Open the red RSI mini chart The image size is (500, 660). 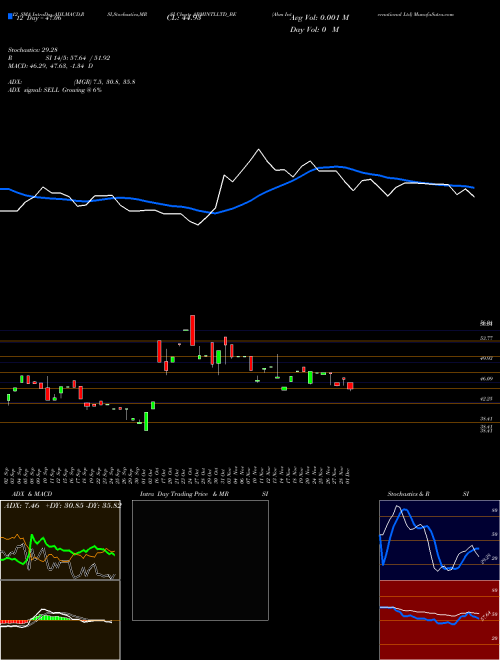point(439,620)
